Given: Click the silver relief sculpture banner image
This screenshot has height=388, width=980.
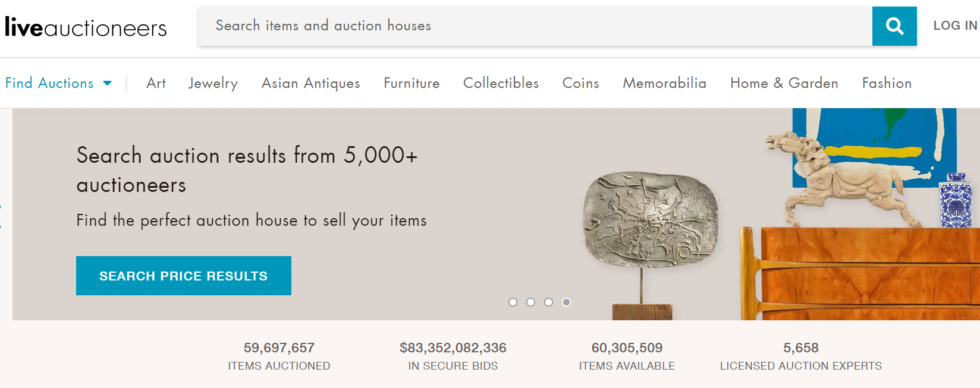Looking at the screenshot, I should tap(651, 220).
